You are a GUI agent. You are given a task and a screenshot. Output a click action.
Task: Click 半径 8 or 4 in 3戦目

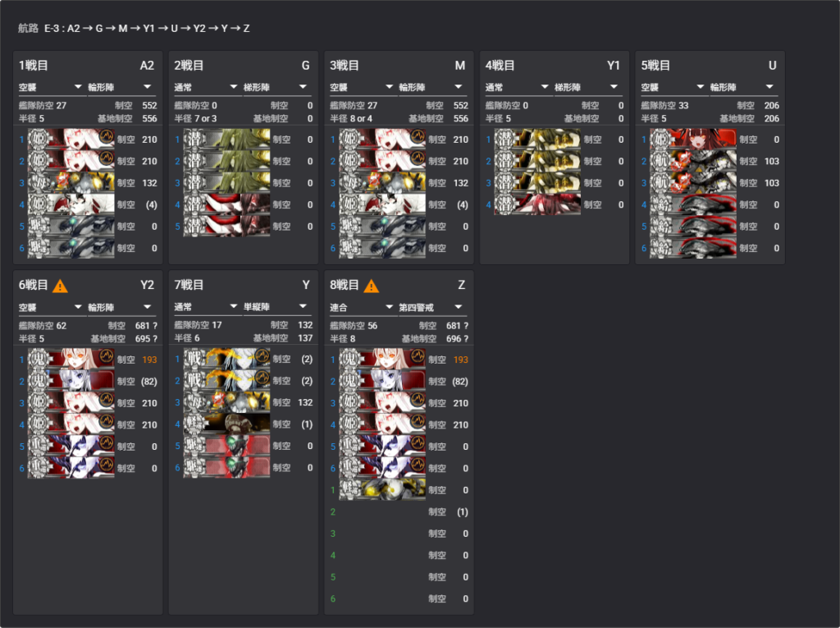pyautogui.click(x=351, y=118)
